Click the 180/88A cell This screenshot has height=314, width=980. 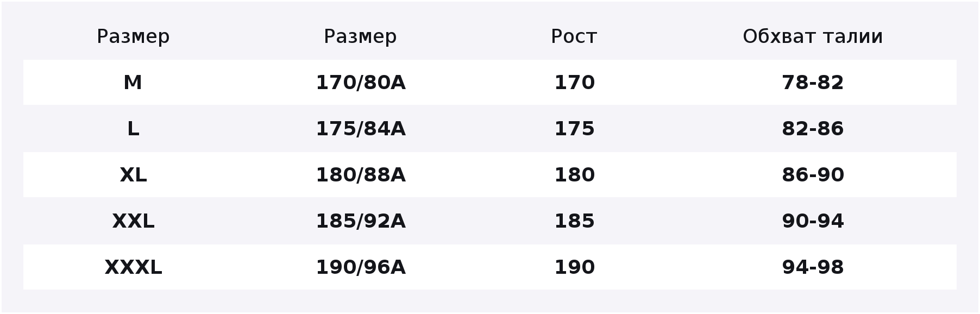361,175
